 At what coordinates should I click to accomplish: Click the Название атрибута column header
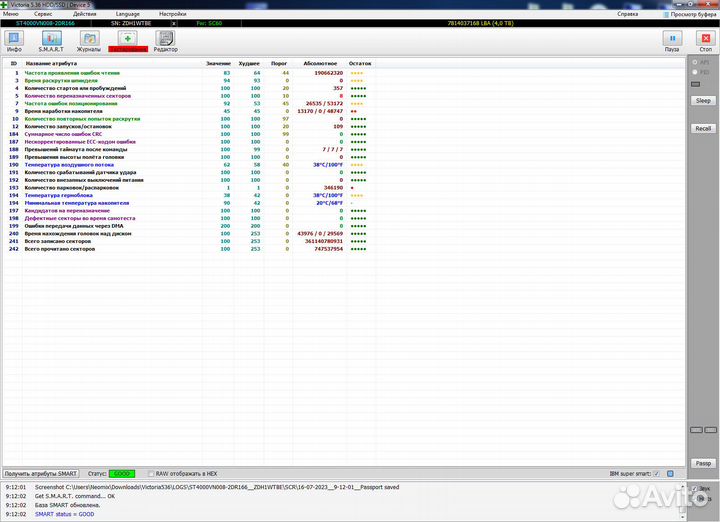tap(51, 63)
